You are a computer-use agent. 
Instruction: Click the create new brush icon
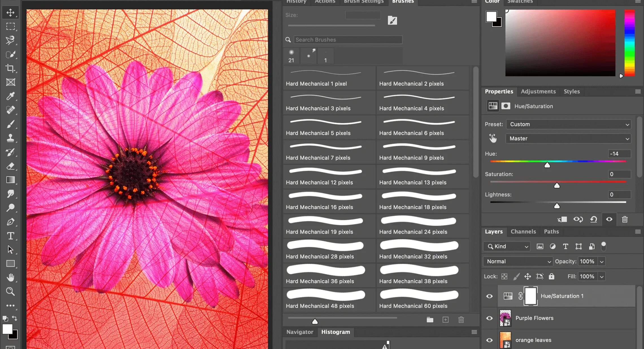tap(445, 320)
